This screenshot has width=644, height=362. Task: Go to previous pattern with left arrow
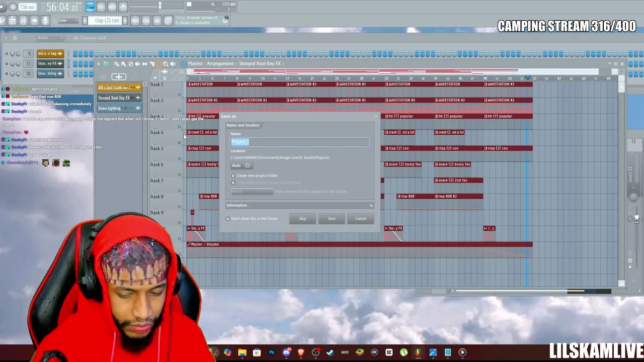click(x=85, y=21)
